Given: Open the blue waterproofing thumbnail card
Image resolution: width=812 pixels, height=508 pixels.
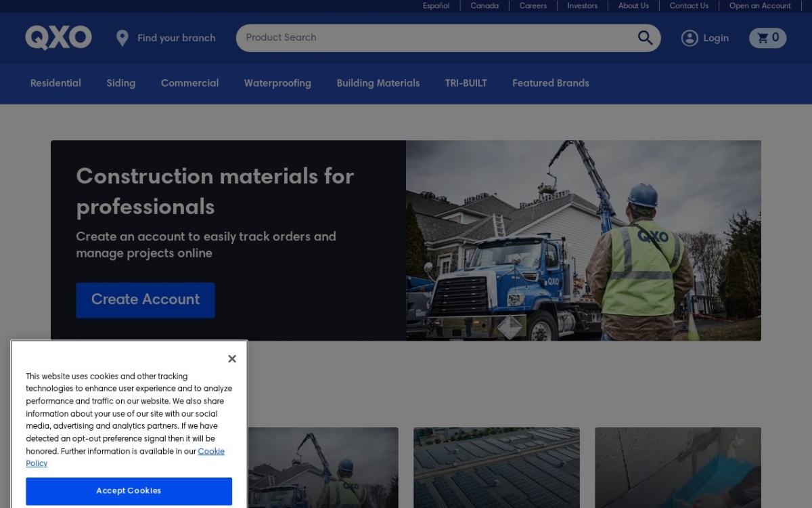Looking at the screenshot, I should tap(678, 467).
